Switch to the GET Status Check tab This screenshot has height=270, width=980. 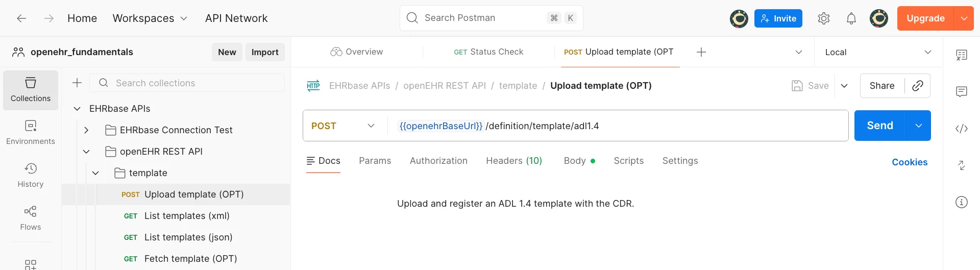pos(488,52)
